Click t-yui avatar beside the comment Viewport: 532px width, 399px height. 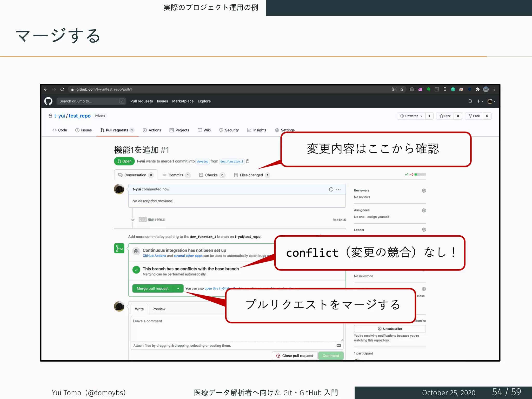click(x=119, y=189)
